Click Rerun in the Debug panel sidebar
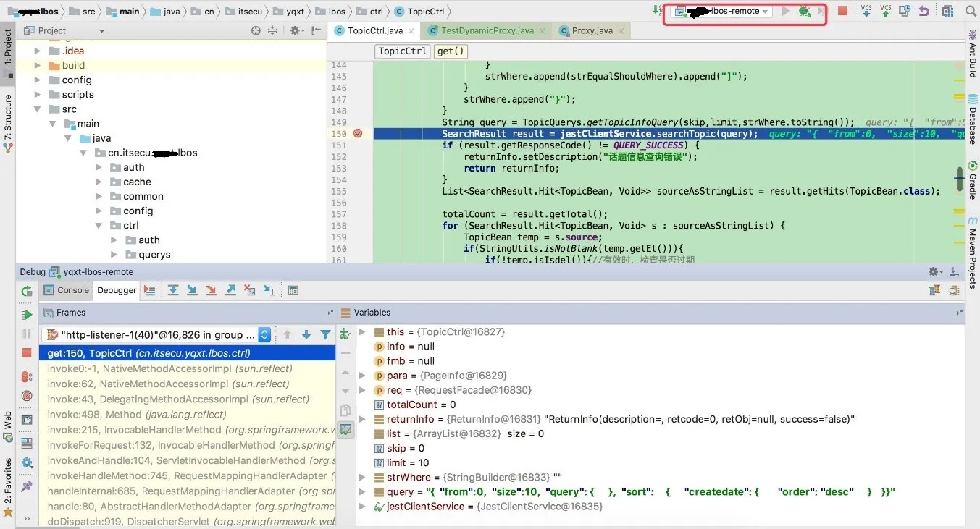Viewport: 980px width, 529px height. coord(27,290)
